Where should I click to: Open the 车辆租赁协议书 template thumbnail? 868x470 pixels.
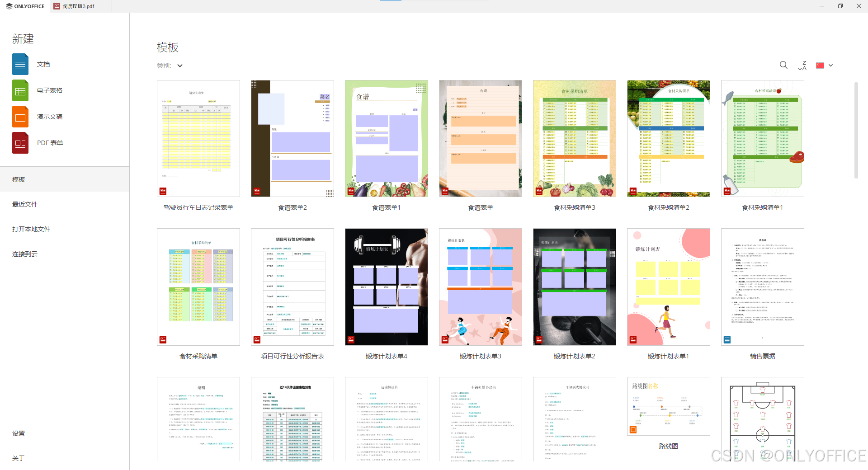click(481, 419)
